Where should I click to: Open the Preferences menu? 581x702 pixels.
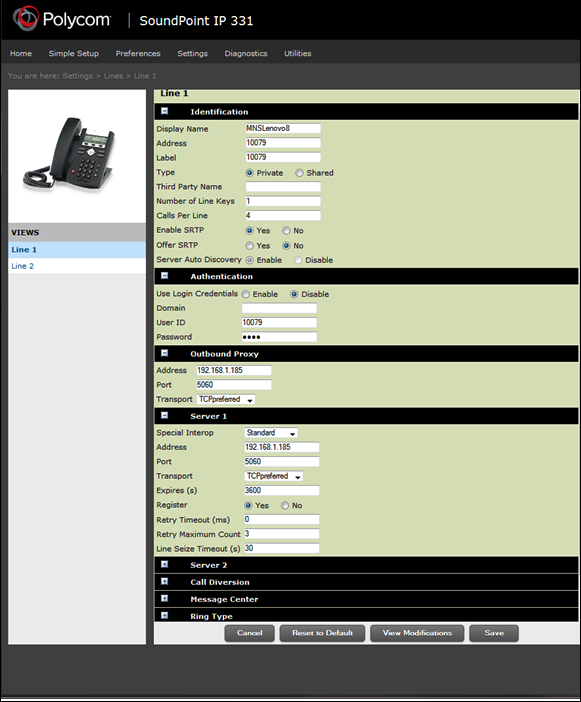pyautogui.click(x=138, y=53)
